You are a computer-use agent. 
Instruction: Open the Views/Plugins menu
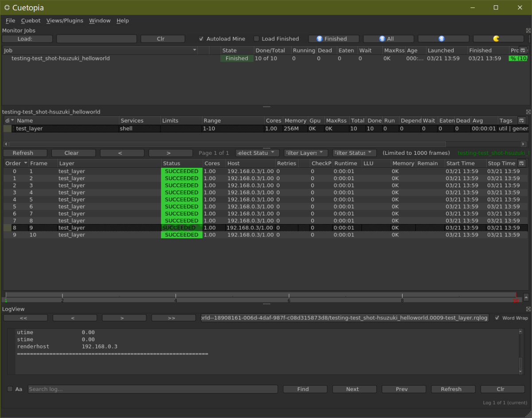tap(65, 20)
